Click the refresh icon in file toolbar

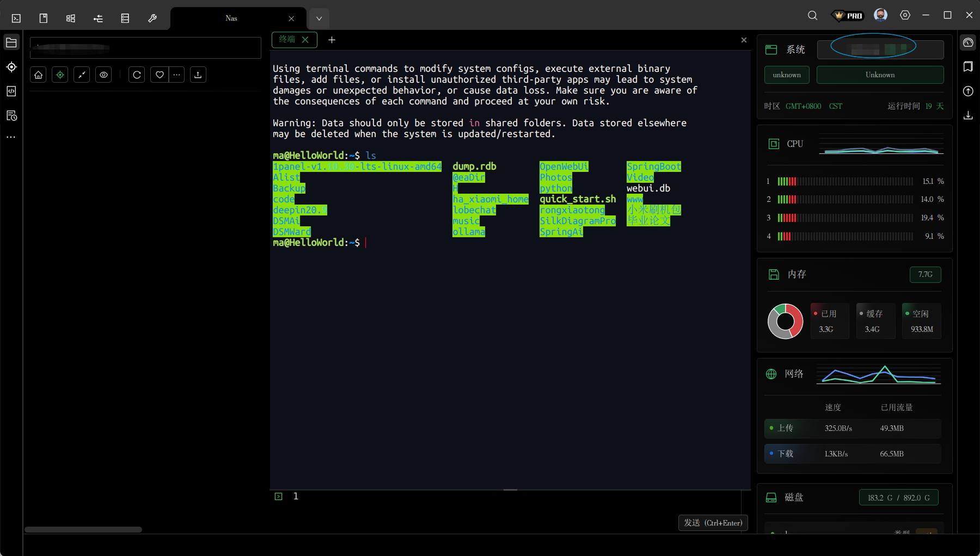137,75
